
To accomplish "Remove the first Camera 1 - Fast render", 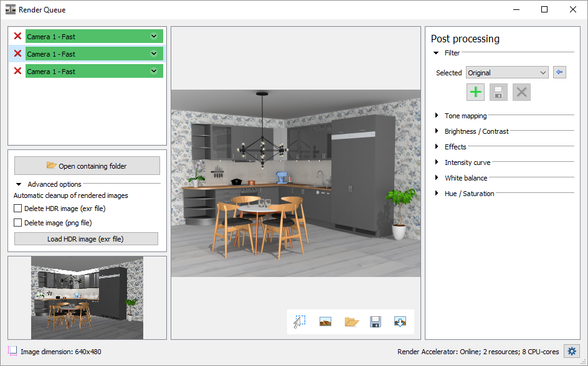I will [17, 36].
